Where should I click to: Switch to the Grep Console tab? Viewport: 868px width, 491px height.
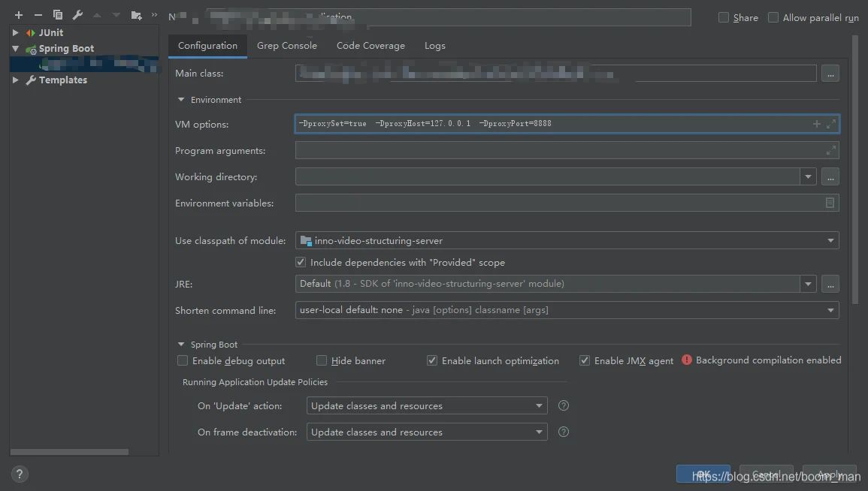(287, 46)
